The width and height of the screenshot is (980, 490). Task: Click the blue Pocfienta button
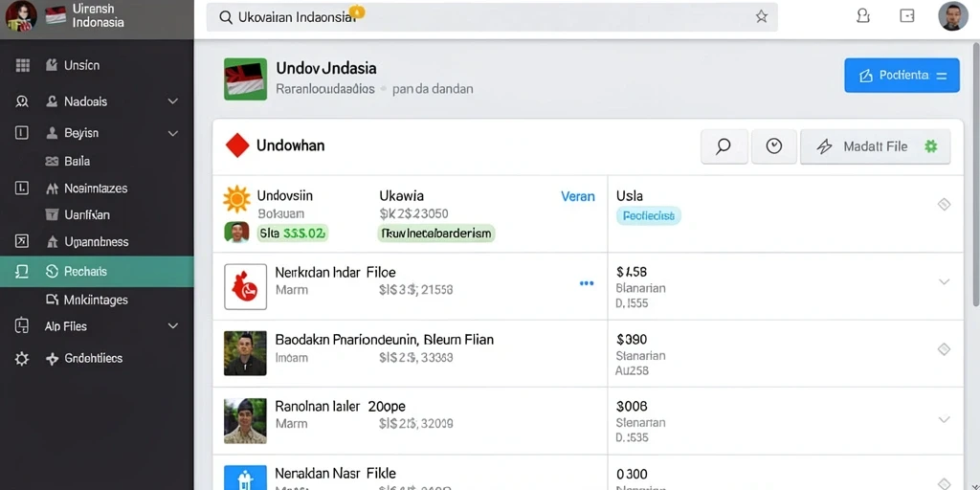(x=902, y=76)
